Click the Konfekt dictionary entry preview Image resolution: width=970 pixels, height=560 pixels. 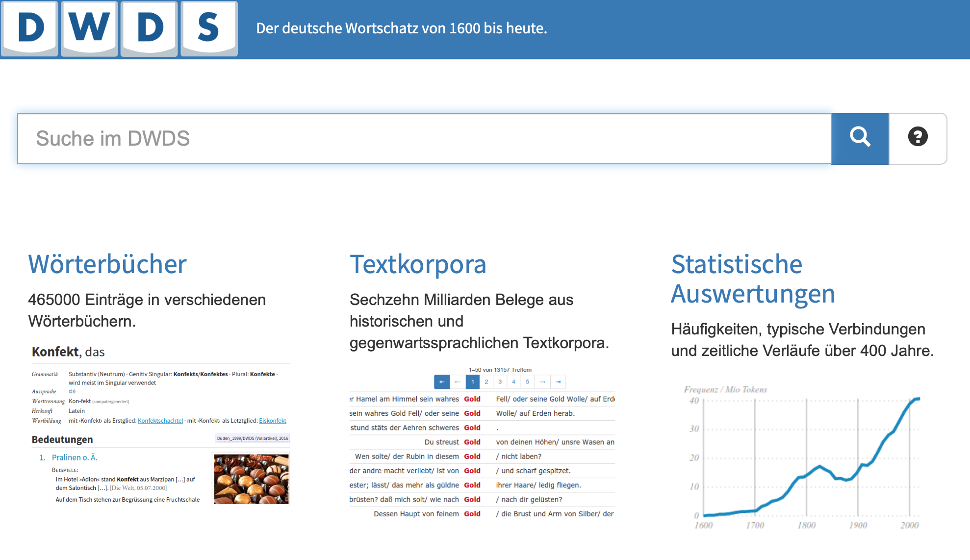160,425
